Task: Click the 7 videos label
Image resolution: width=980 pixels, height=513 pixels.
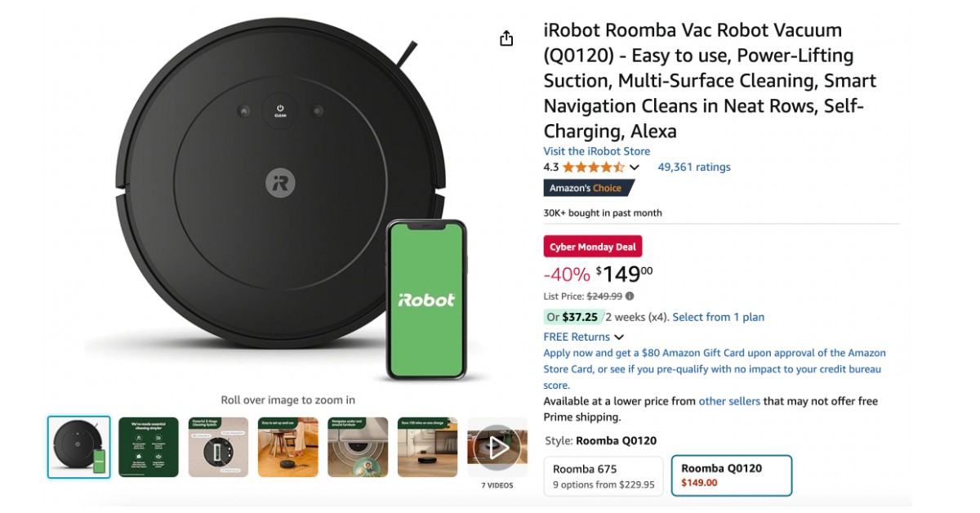Action: 497,484
